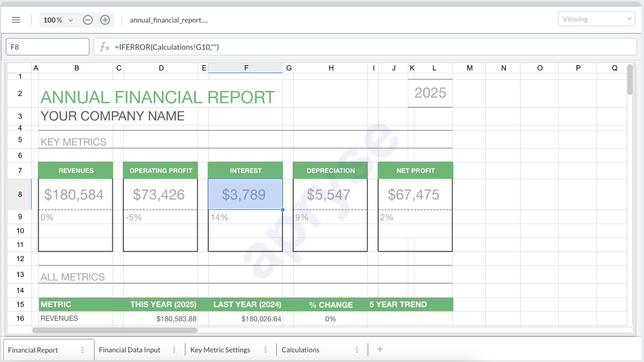This screenshot has height=362, width=644.
Task: Open Key Metric Settings tab options
Action: point(266,350)
